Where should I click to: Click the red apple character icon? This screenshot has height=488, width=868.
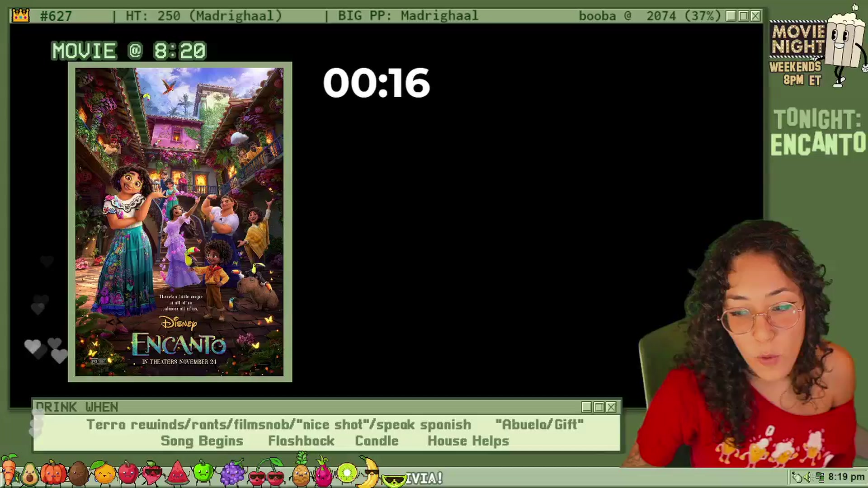(x=128, y=473)
